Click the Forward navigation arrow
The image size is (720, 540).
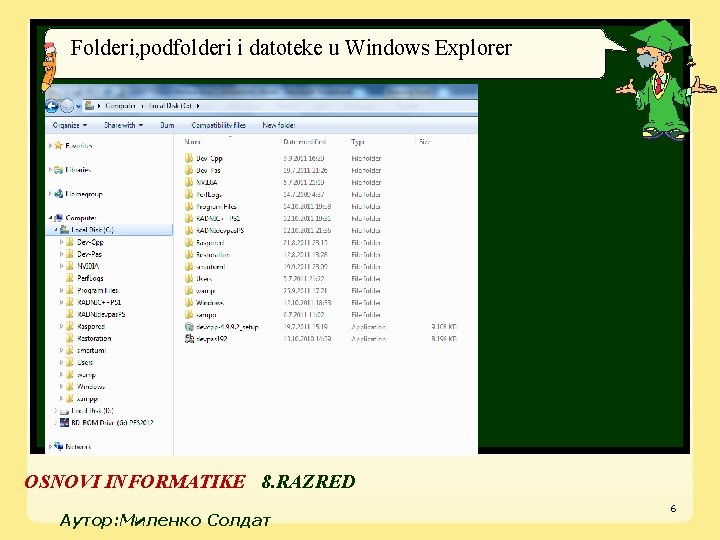[x=67, y=106]
